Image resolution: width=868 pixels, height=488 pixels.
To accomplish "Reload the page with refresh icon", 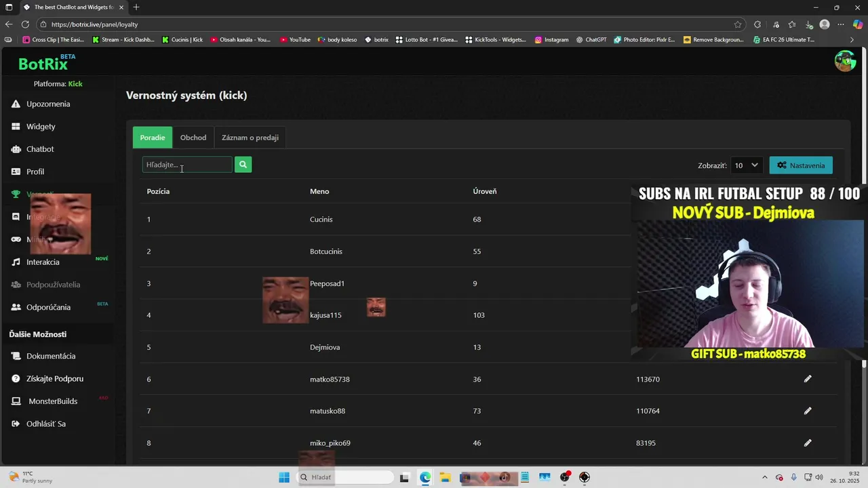I will [25, 24].
